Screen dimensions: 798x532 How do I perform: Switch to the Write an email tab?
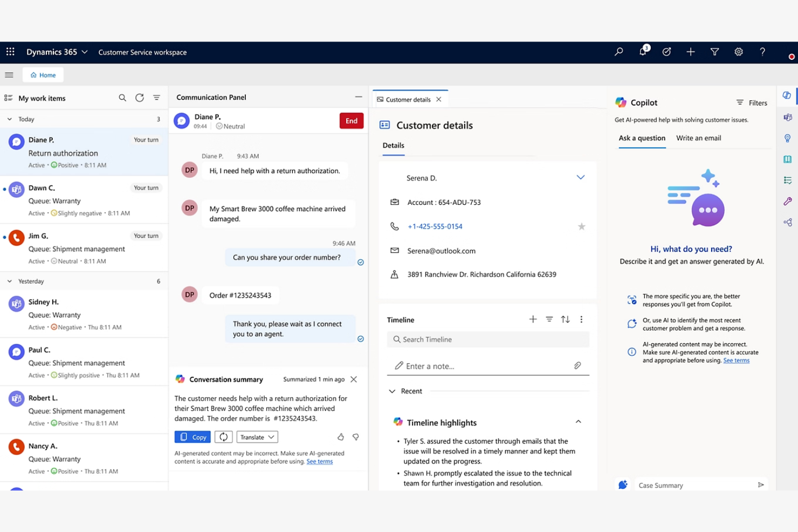[698, 138]
